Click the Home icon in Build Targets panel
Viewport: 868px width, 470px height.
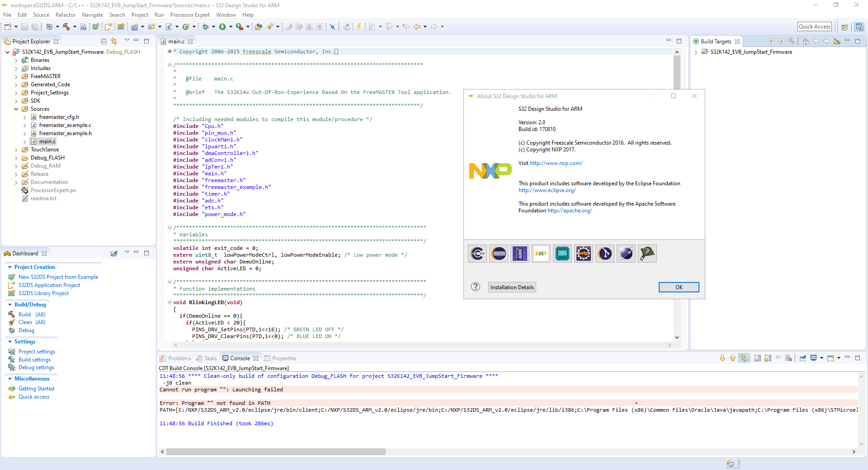click(x=806, y=41)
